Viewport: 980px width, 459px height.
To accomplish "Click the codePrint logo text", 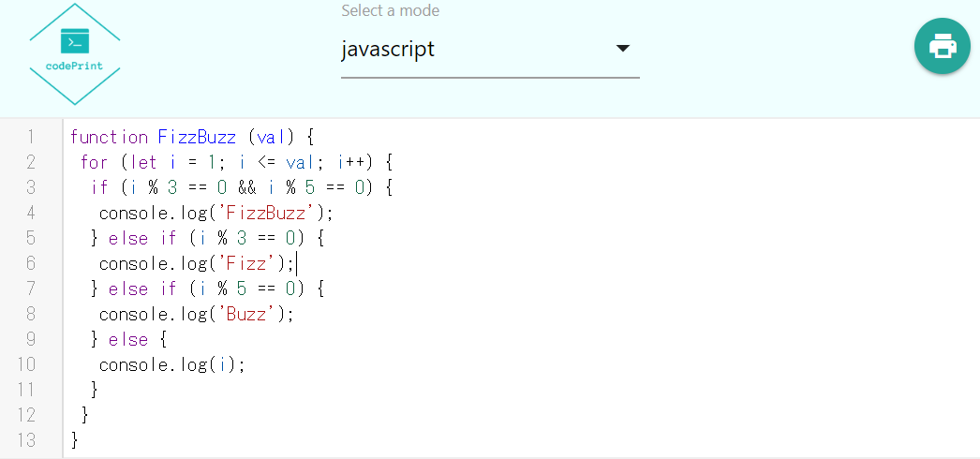I will tap(75, 67).
